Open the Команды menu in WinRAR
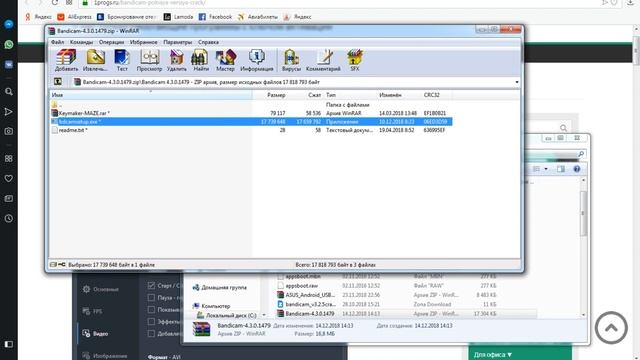The width and height of the screenshot is (640, 360). (81, 42)
